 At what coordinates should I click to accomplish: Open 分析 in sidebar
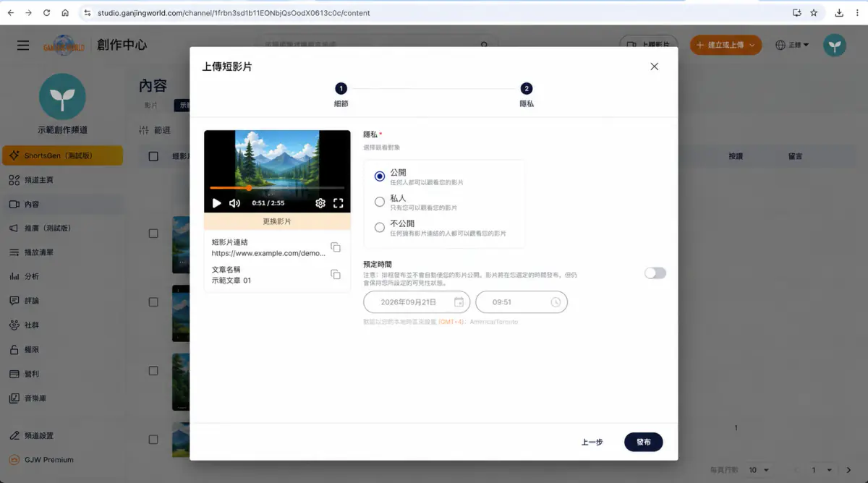(x=62, y=276)
